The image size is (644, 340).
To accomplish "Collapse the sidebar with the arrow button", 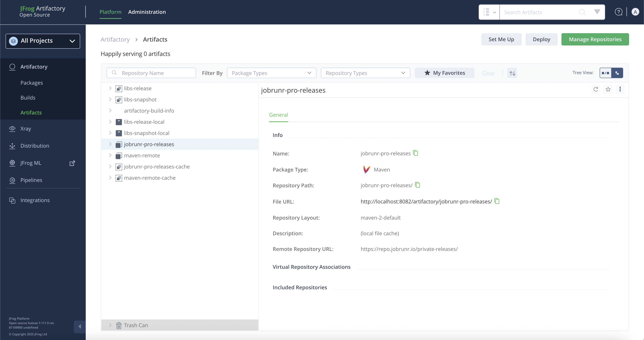I will click(x=80, y=327).
